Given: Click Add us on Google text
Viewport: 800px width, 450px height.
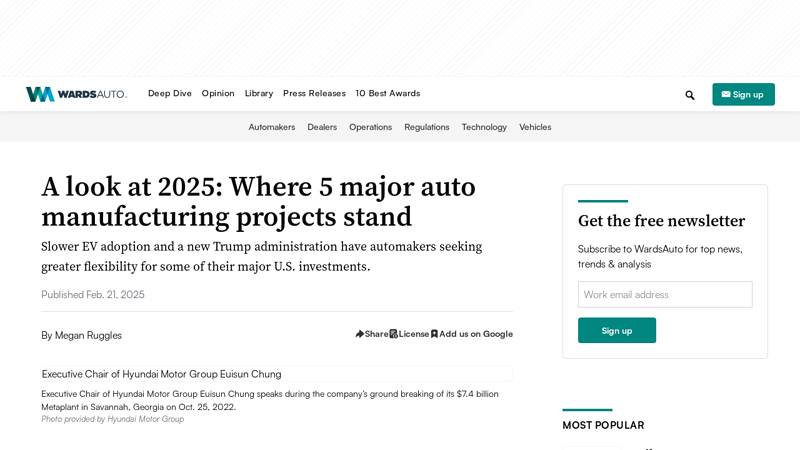Looking at the screenshot, I should (476, 334).
